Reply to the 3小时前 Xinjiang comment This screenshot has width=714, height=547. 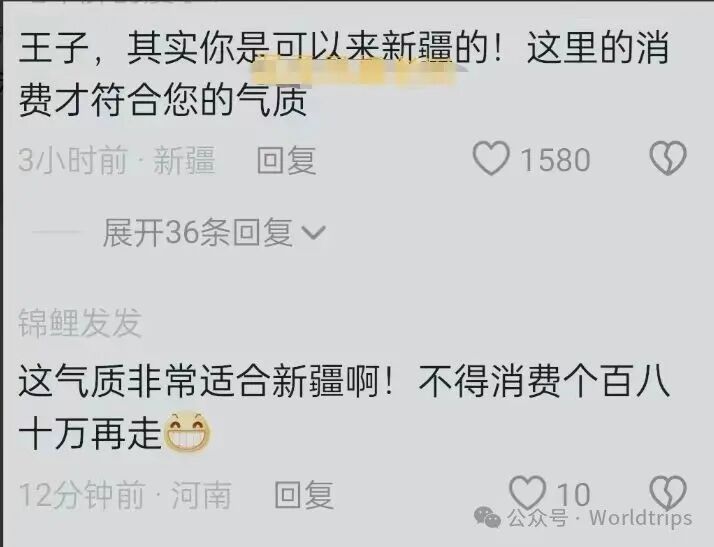point(286,160)
